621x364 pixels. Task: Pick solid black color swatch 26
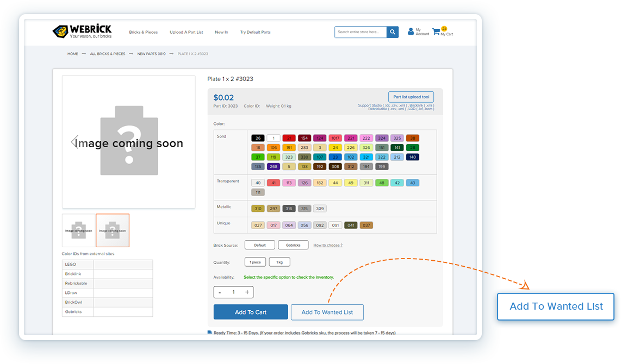(x=258, y=138)
